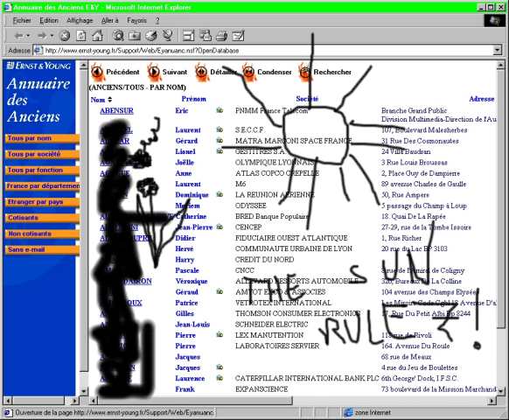509x420 pixels.
Task: Select the Sans e-mail sidebar button
Action: tap(42, 249)
